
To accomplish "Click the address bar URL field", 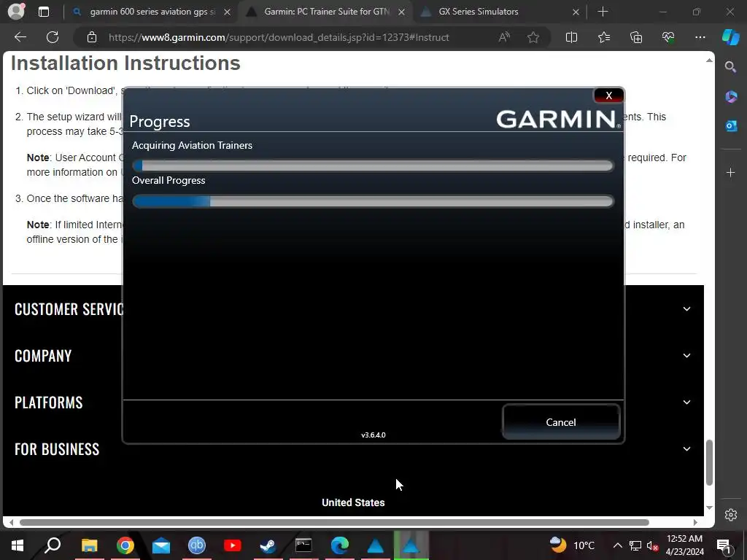I will tap(279, 37).
